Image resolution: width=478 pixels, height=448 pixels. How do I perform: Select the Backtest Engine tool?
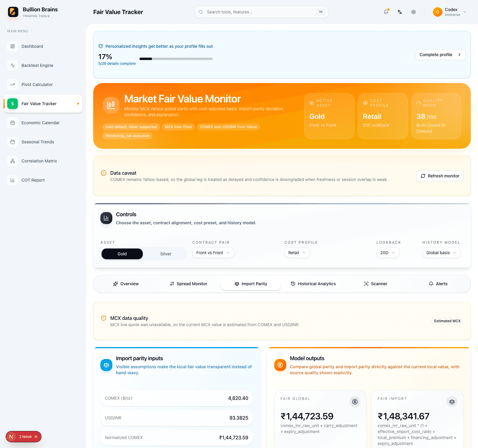[x=37, y=65]
